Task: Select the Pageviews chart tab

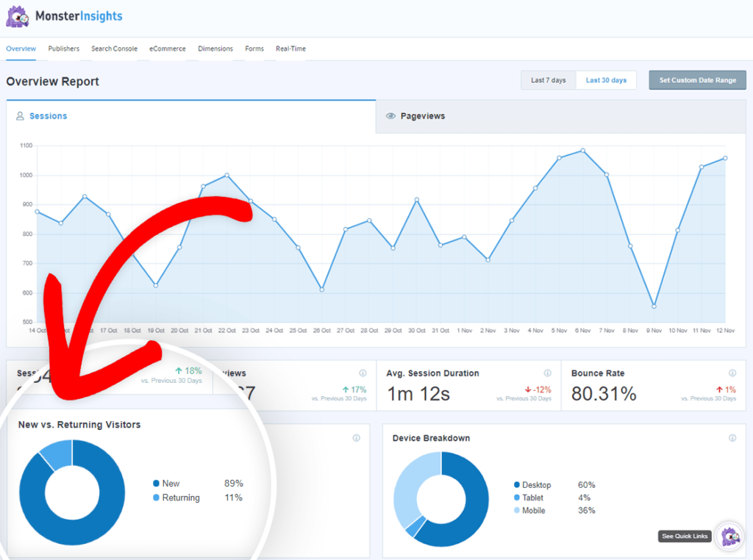Action: click(561, 116)
